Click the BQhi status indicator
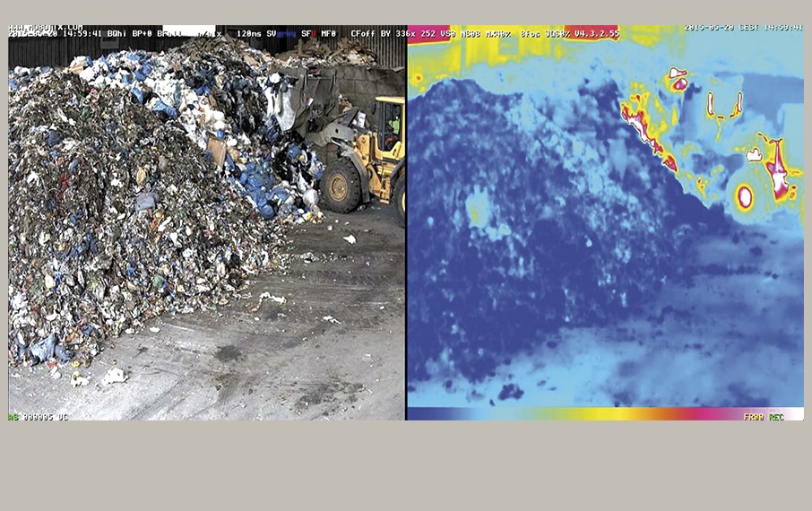812x511 pixels. [117, 34]
